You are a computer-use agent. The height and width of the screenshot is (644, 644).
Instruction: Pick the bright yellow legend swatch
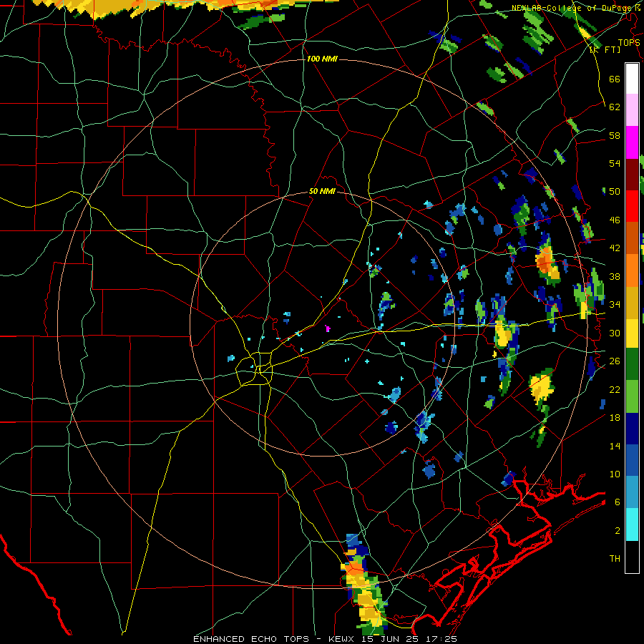(x=632, y=333)
